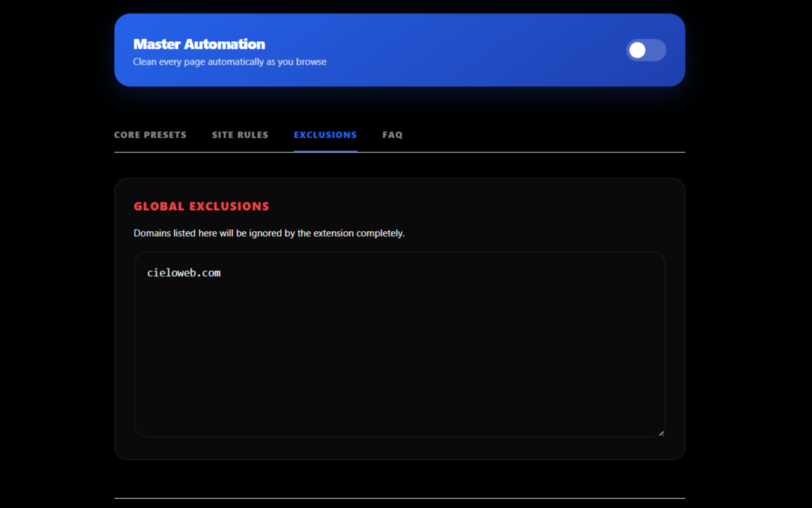812x508 pixels.
Task: Click the Global Exclusions heading
Action: pyautogui.click(x=201, y=206)
